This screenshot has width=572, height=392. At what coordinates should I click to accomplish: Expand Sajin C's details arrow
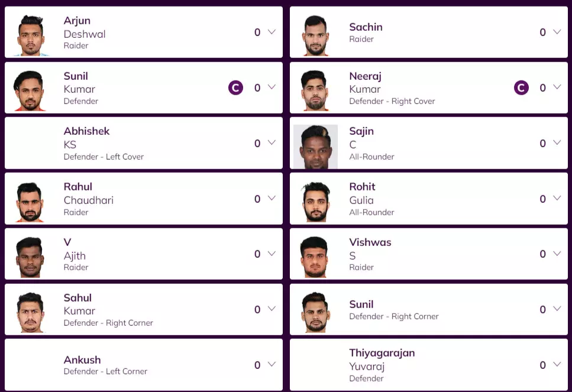click(x=557, y=142)
